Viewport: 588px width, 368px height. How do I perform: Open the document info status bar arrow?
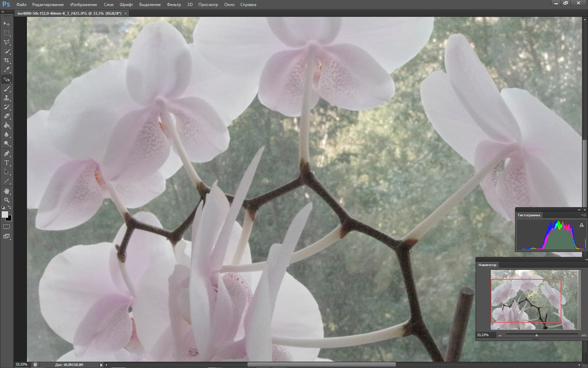[x=101, y=365]
